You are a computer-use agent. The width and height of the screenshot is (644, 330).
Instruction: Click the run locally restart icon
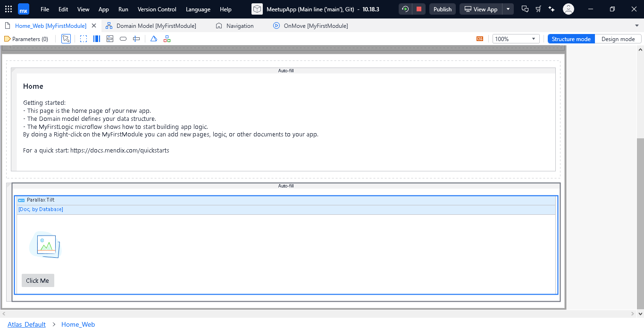pyautogui.click(x=405, y=9)
